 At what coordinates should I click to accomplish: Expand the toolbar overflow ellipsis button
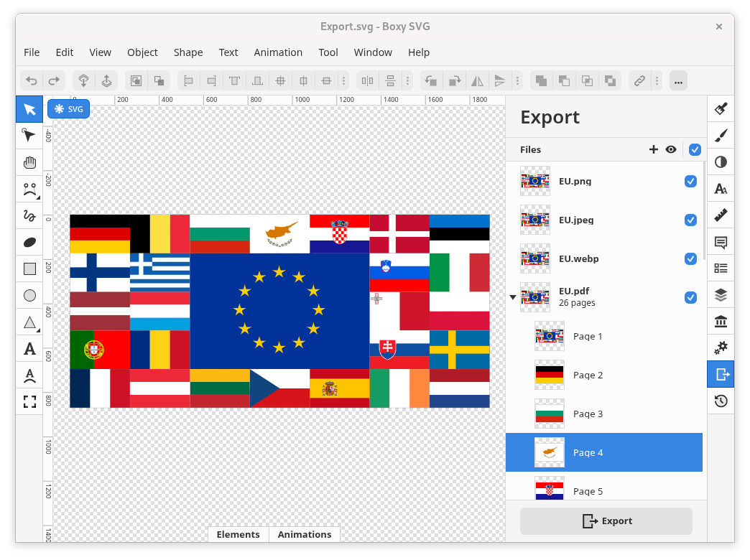(678, 81)
